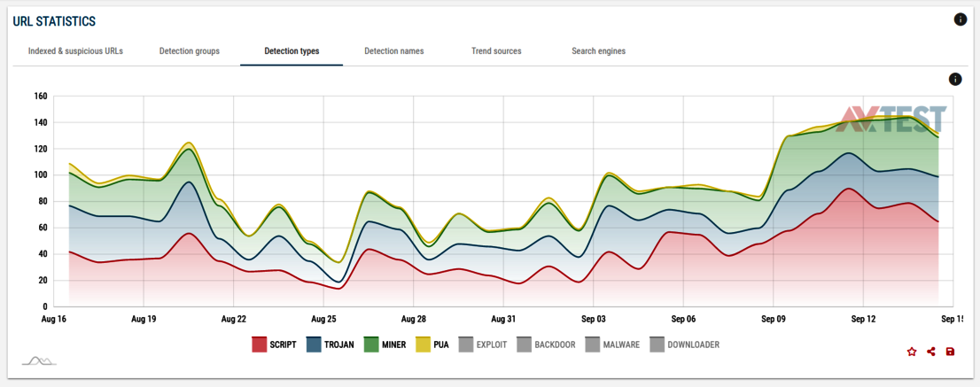
Task: Go to the Trend sources tab
Action: point(496,51)
